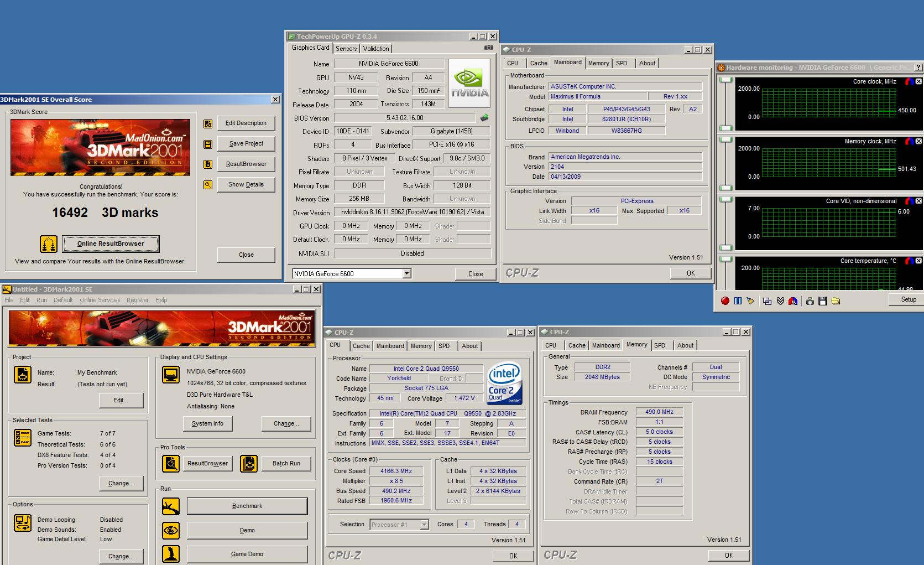Click the yellow folder icon in monitoring toolbar
The height and width of the screenshot is (565, 924).
pyautogui.click(x=836, y=300)
